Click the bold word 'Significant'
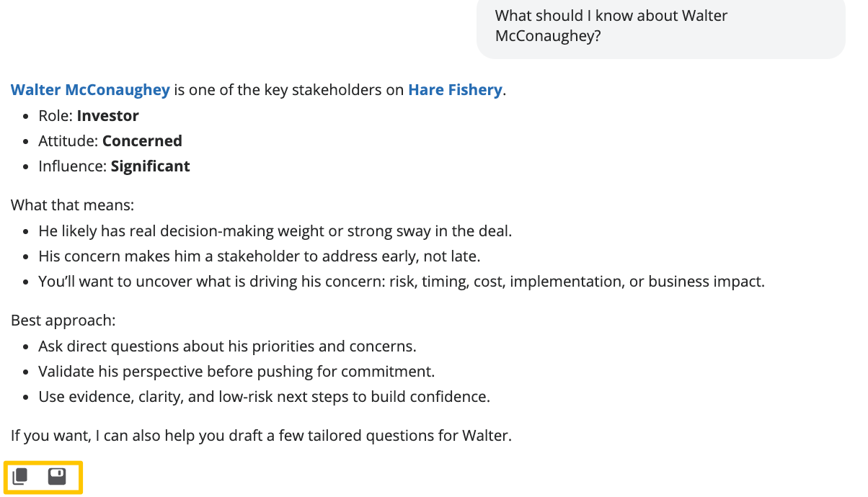The height and width of the screenshot is (497, 868). click(151, 166)
